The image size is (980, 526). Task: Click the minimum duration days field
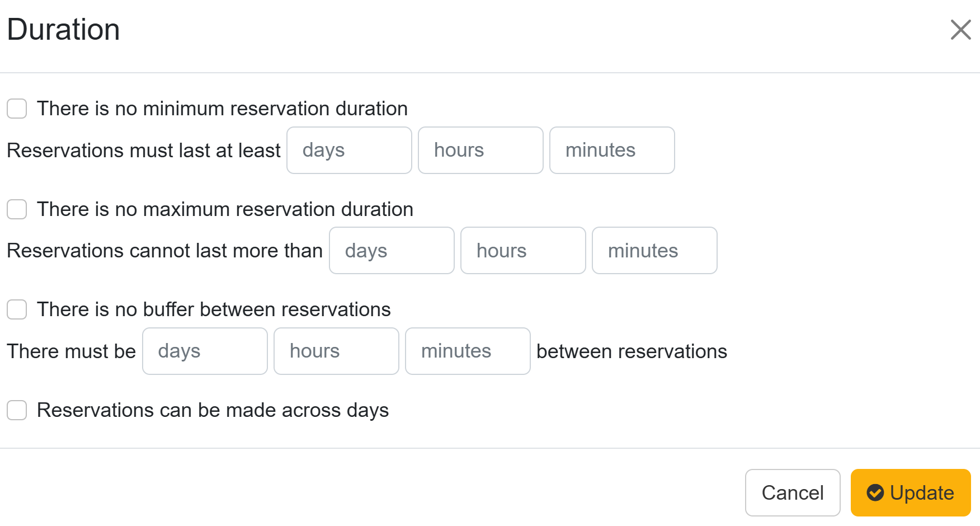[x=349, y=151]
